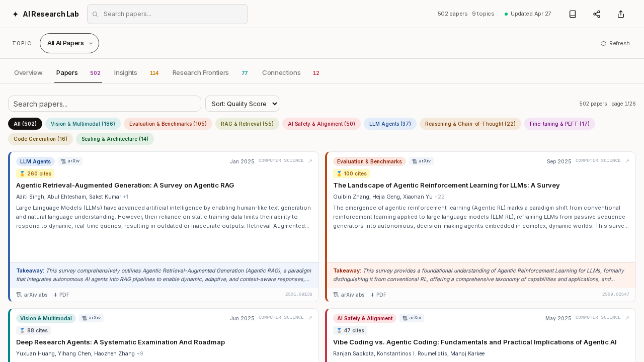
Task: Click the 47 cites medal badge
Action: [350, 330]
